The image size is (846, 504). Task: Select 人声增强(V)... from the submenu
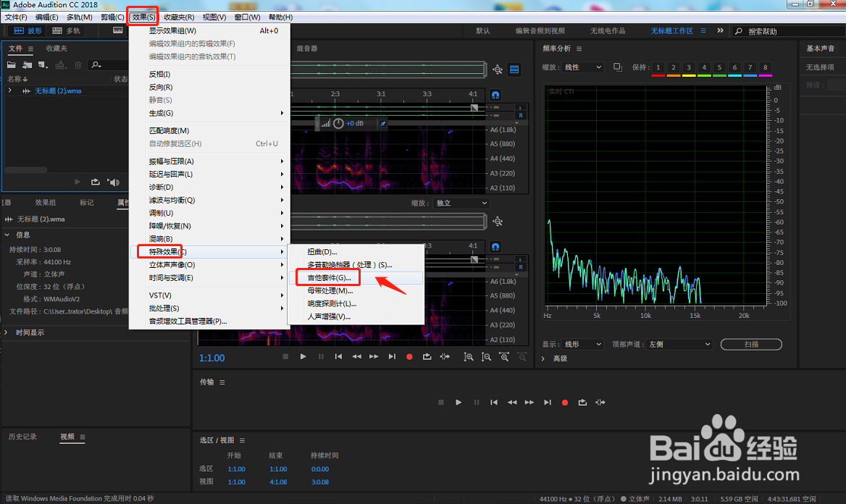click(356, 316)
